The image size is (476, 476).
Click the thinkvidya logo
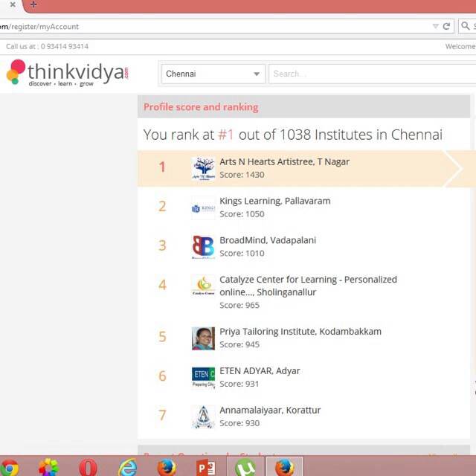[68, 73]
